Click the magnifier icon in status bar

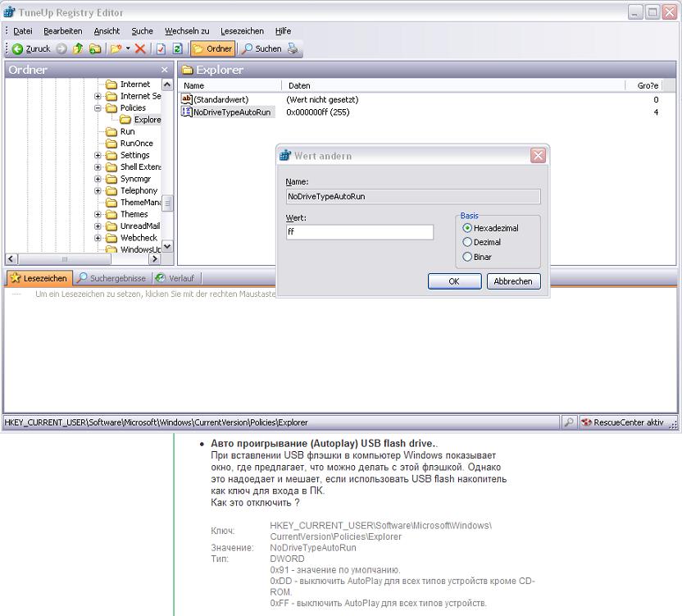(569, 422)
